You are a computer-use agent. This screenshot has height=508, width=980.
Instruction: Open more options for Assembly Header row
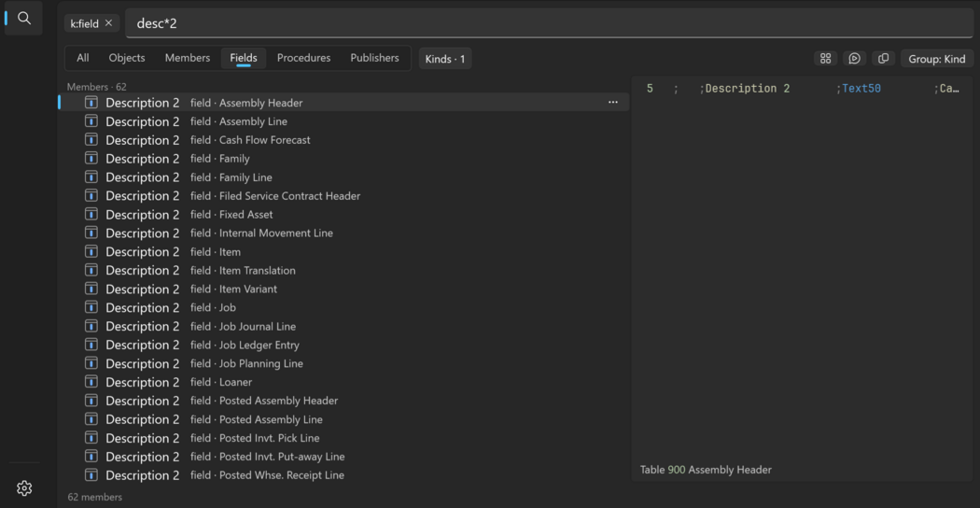613,103
